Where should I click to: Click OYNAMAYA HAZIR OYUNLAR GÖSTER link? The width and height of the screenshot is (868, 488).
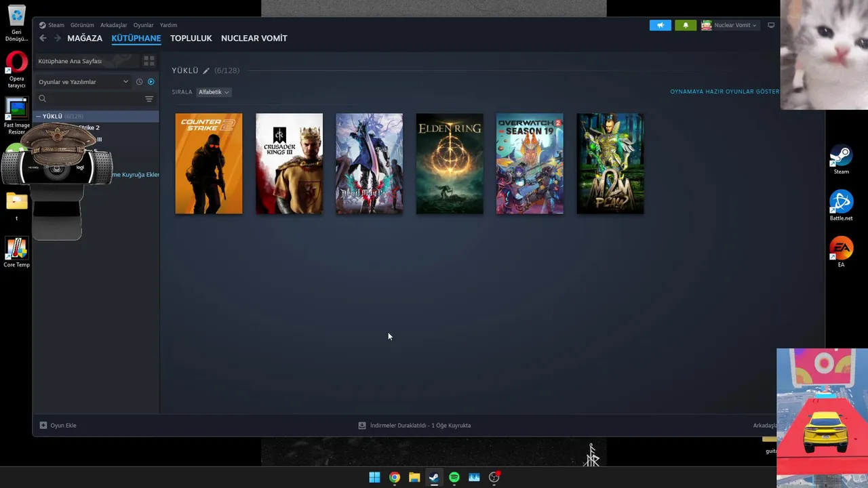click(x=724, y=91)
